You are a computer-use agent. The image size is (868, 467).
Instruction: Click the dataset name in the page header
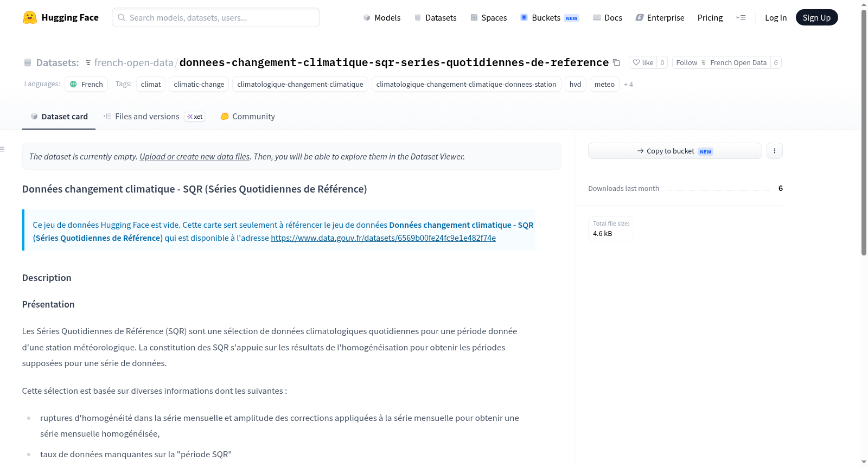click(x=394, y=62)
